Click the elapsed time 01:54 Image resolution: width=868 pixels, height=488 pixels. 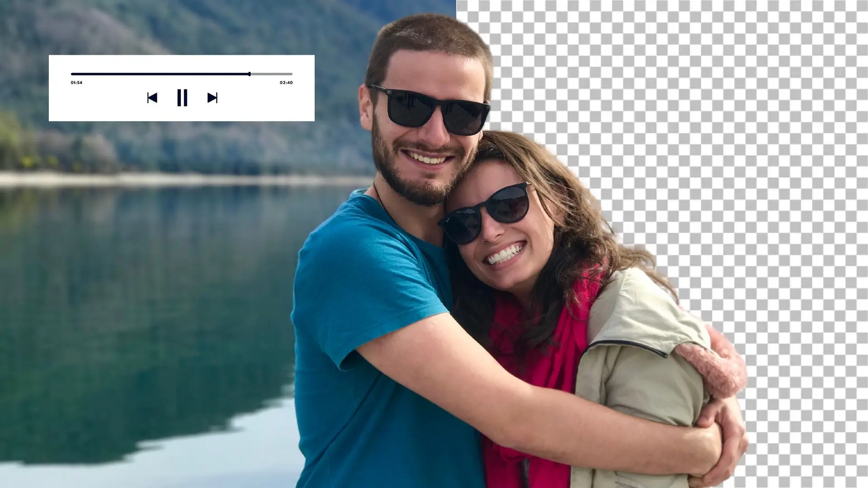tap(76, 83)
